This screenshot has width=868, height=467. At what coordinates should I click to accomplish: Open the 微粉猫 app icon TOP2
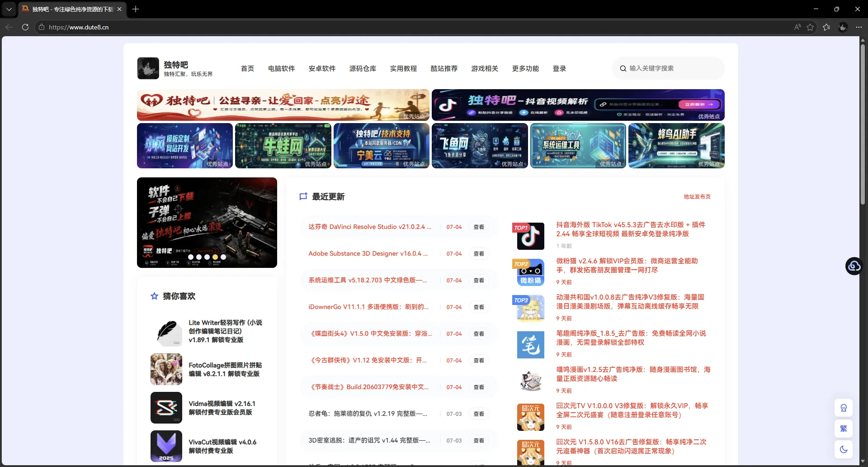(x=530, y=272)
